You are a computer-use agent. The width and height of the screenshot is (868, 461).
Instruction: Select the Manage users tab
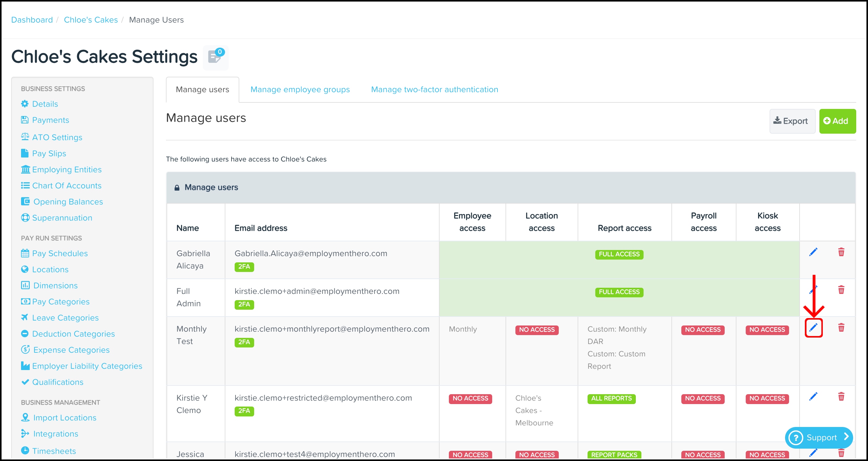pyautogui.click(x=202, y=90)
